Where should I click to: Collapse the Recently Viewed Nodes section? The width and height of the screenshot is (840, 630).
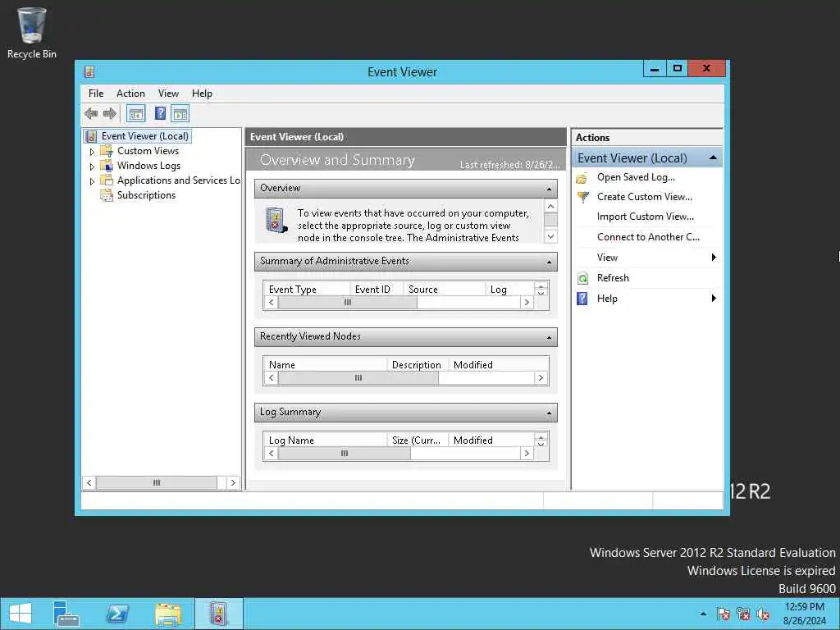pos(549,337)
